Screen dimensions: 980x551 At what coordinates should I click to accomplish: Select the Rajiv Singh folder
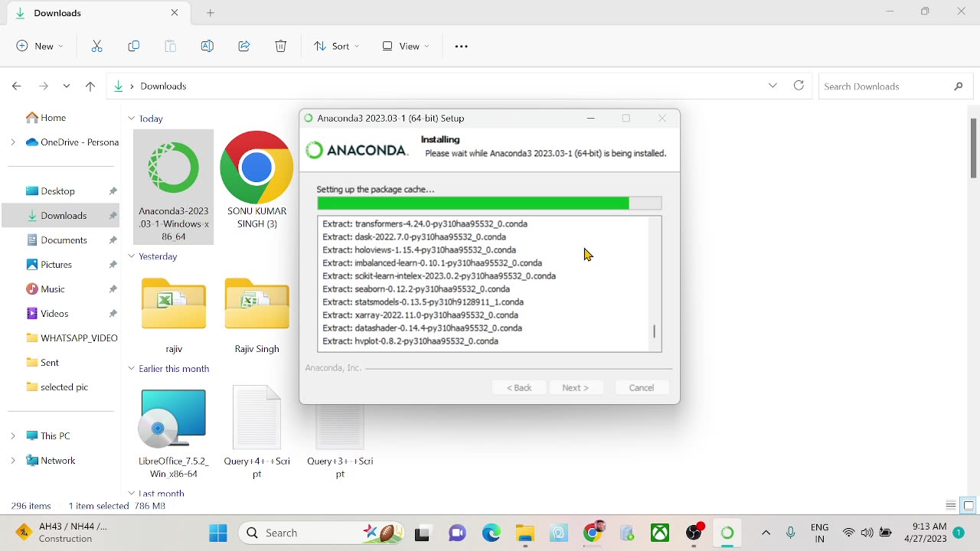[x=256, y=315]
